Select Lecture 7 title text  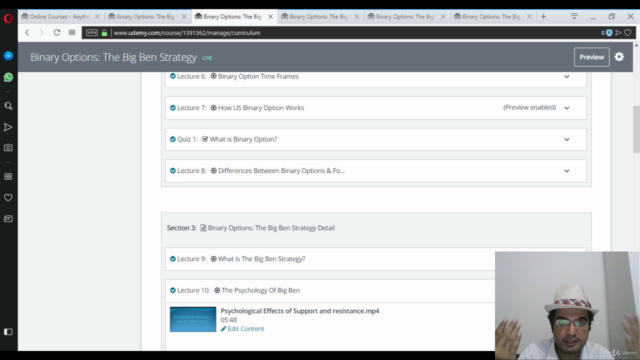click(x=261, y=108)
